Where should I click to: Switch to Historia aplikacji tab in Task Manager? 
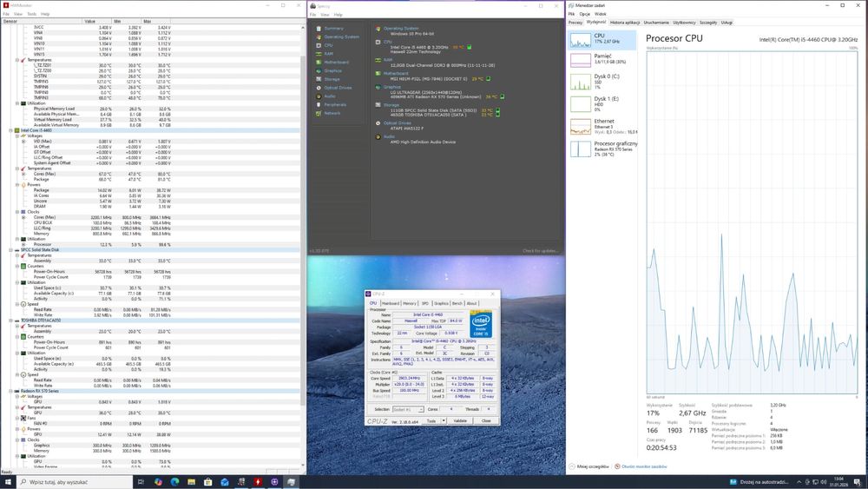tap(625, 23)
